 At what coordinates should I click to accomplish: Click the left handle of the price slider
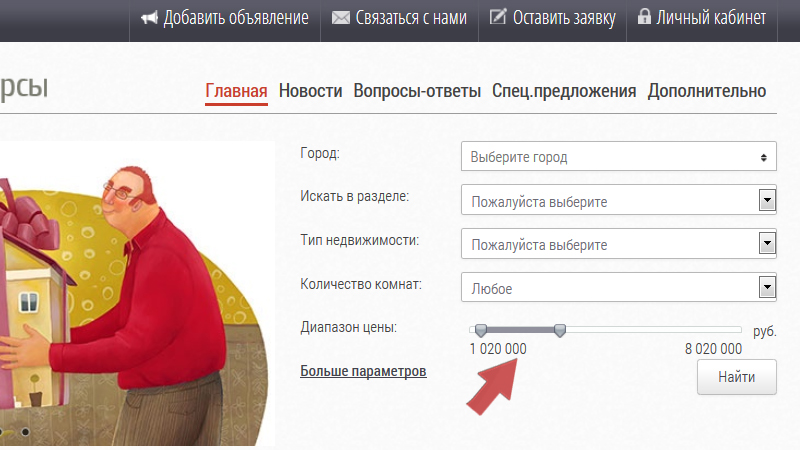pos(481,330)
